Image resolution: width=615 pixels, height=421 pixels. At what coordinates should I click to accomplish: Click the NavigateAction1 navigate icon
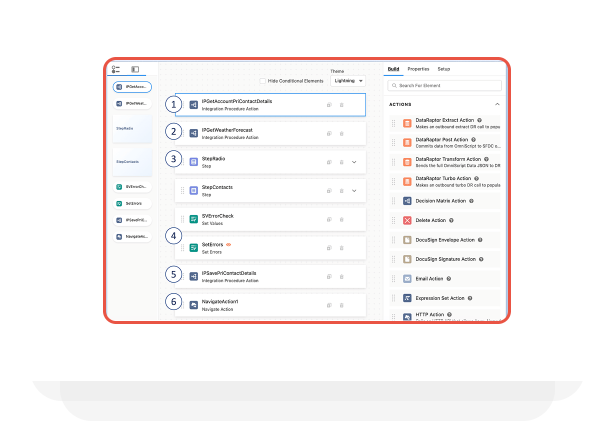click(194, 305)
